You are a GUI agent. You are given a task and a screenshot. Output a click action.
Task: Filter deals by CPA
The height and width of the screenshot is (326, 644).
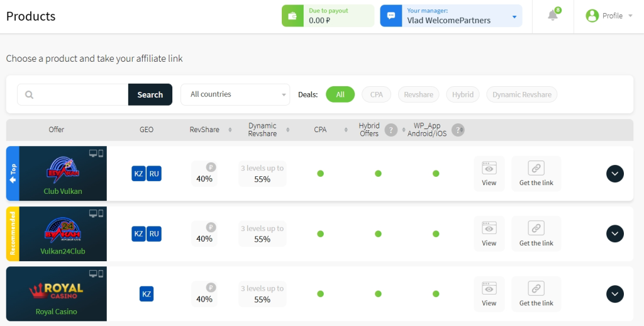point(376,94)
